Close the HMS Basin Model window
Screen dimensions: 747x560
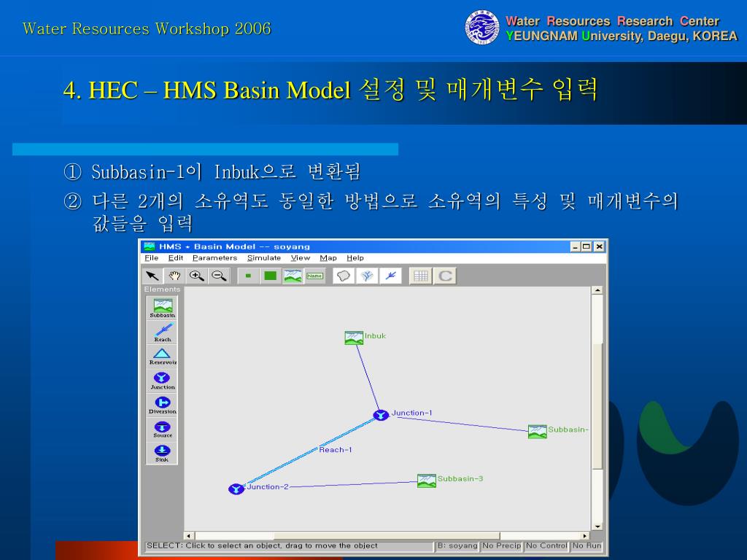[599, 246]
